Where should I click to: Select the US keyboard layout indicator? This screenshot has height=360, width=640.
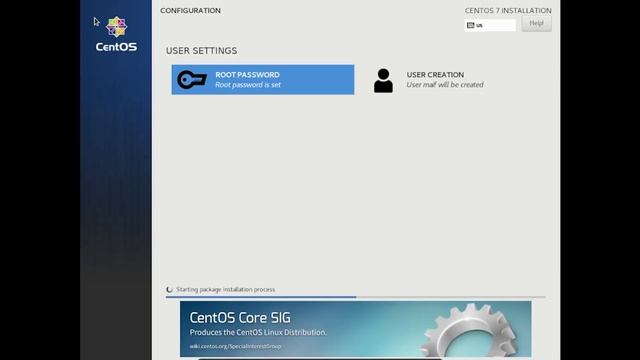click(490, 25)
